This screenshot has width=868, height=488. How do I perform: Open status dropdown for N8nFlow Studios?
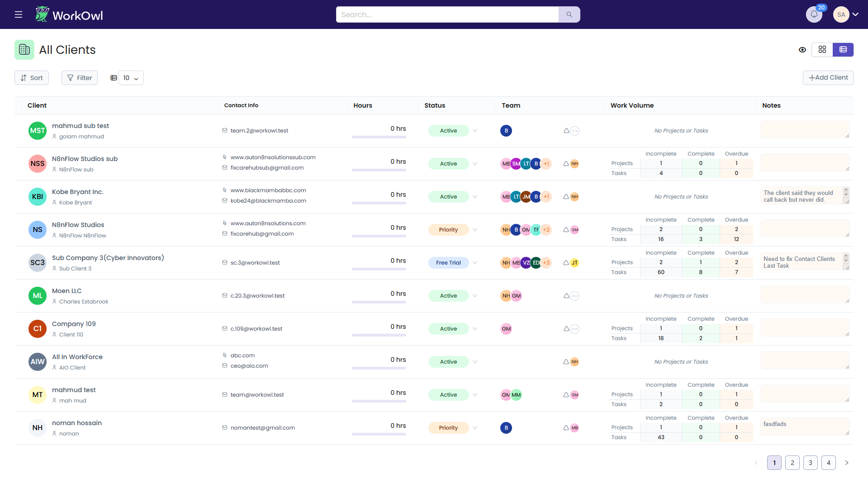pos(475,230)
